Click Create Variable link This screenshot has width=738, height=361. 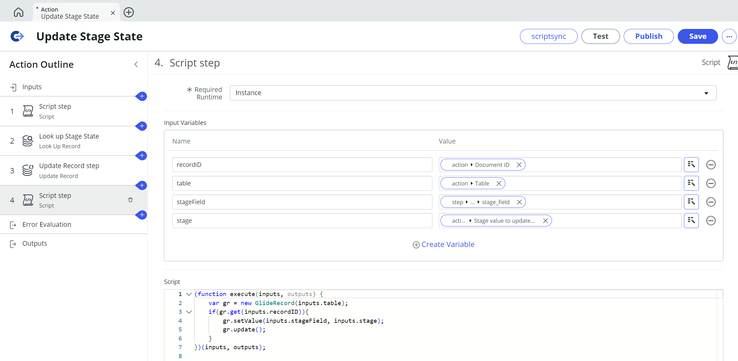443,244
